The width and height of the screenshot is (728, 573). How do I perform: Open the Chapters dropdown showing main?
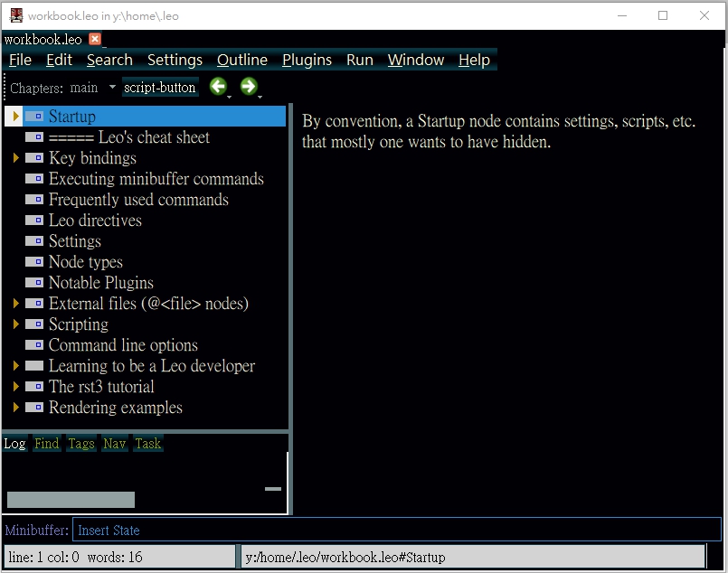point(92,88)
